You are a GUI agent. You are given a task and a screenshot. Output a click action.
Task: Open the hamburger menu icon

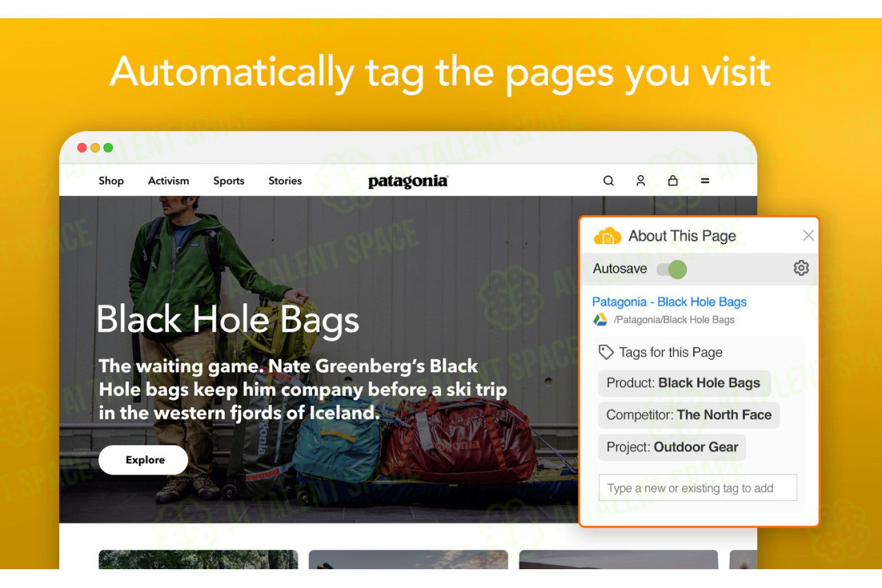705,181
